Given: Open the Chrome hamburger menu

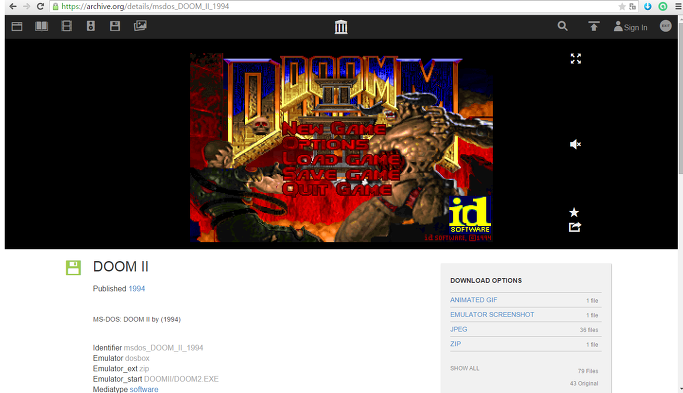Looking at the screenshot, I should pyautogui.click(x=678, y=6).
